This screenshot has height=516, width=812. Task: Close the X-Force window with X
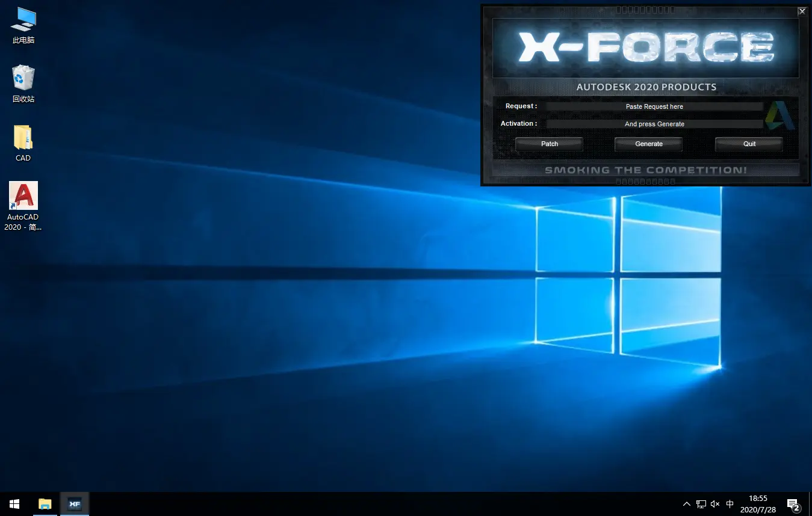click(x=802, y=11)
